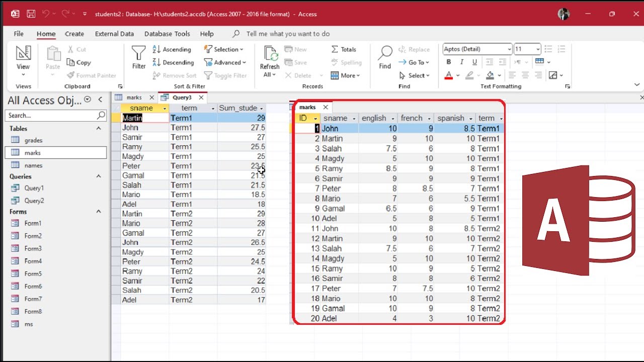The height and width of the screenshot is (362, 644).
Task: Click Tell me what you want to do
Action: [x=288, y=34]
